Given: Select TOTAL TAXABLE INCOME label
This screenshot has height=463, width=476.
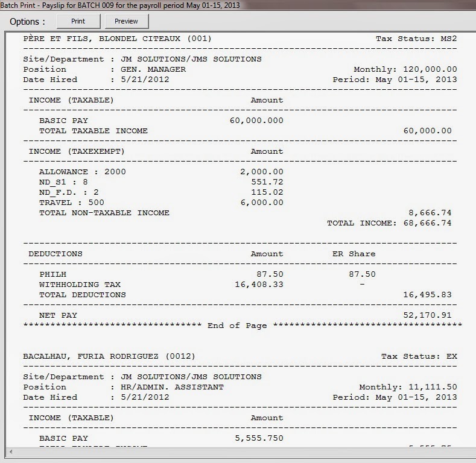Looking at the screenshot, I should coord(94,131).
